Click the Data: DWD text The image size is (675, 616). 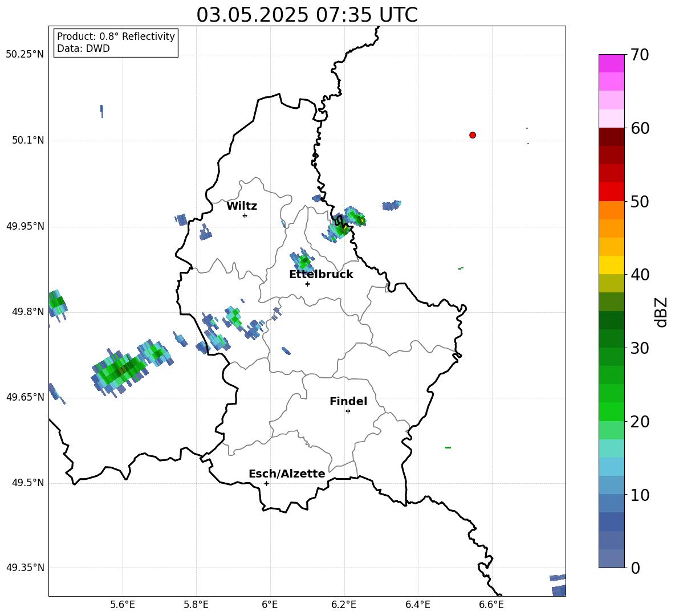(83, 48)
